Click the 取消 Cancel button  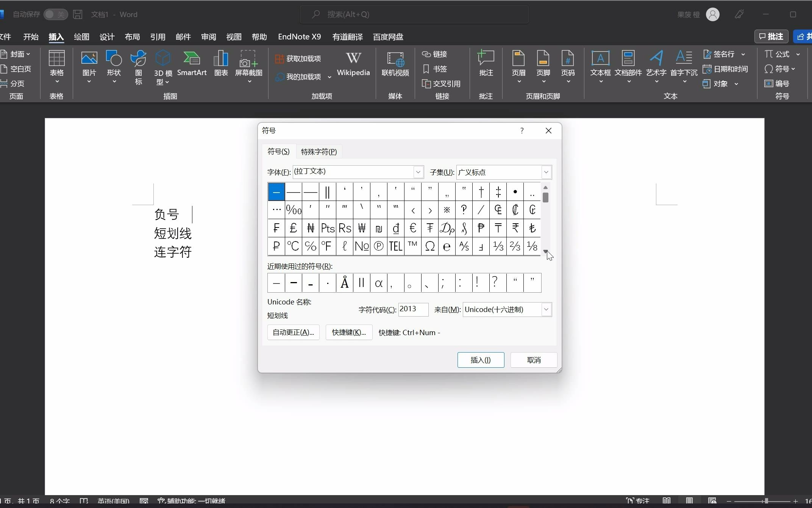point(534,360)
